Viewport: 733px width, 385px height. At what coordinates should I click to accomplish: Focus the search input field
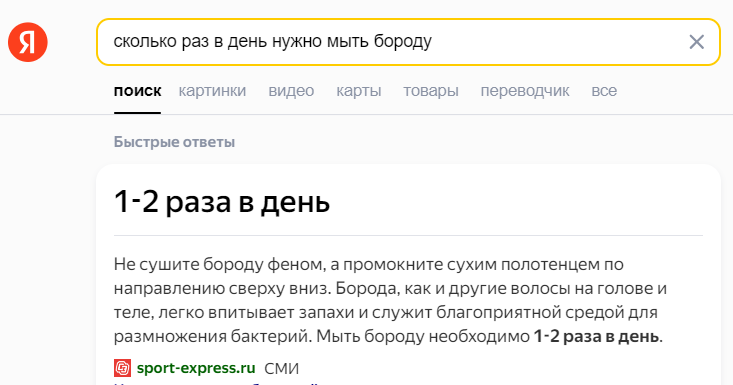(x=408, y=42)
